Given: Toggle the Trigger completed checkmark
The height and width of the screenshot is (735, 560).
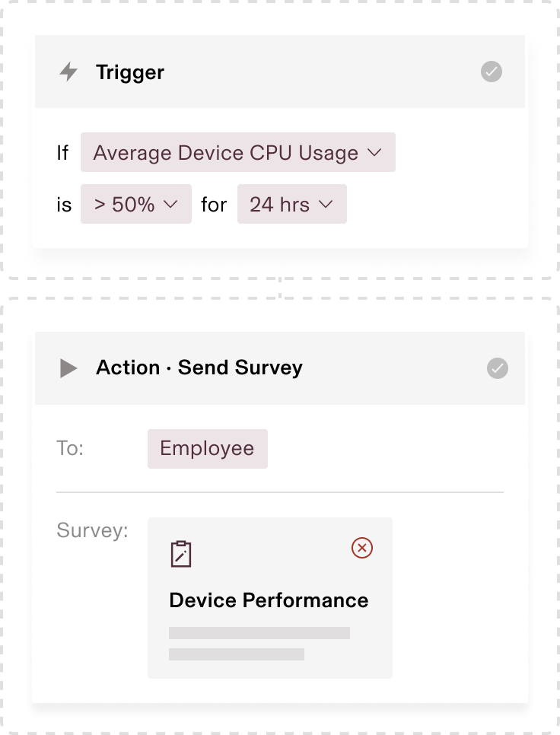Looking at the screenshot, I should pos(491,72).
